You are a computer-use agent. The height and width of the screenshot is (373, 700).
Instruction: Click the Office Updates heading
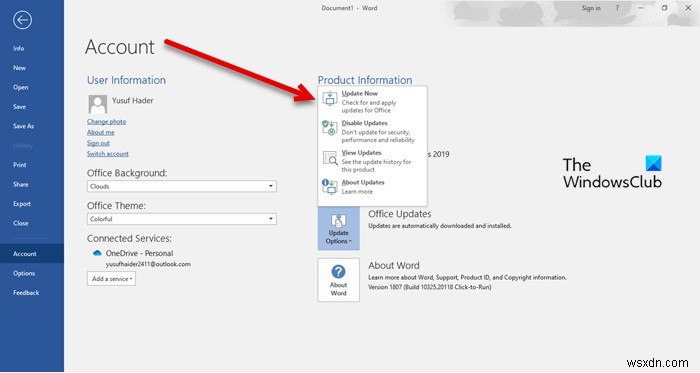pyautogui.click(x=400, y=214)
